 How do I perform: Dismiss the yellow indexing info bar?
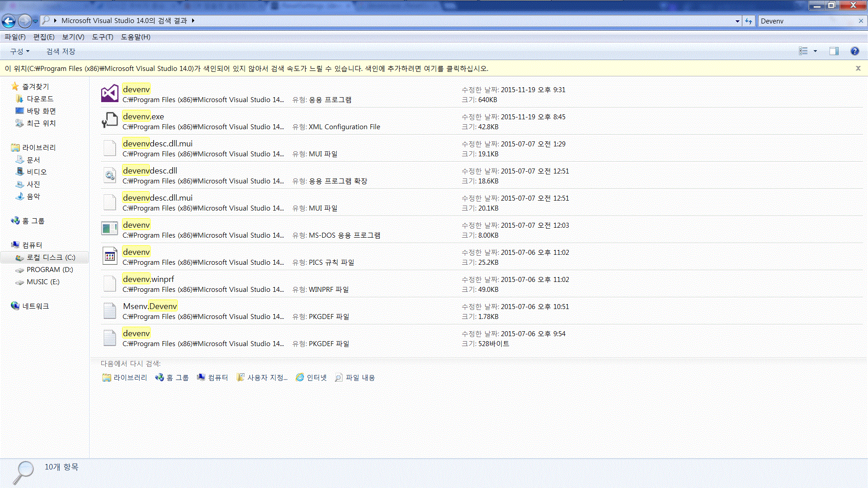[x=858, y=68]
